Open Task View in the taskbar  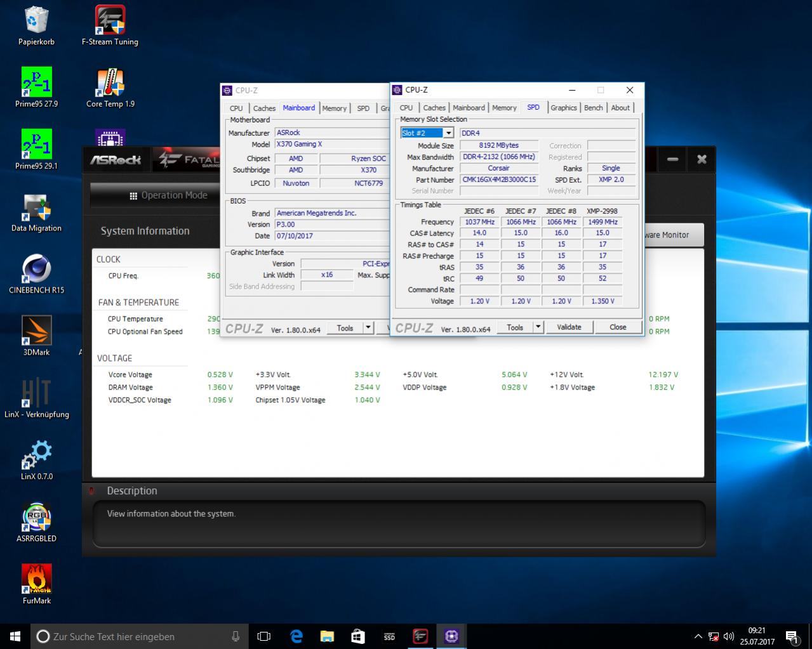[x=263, y=636]
